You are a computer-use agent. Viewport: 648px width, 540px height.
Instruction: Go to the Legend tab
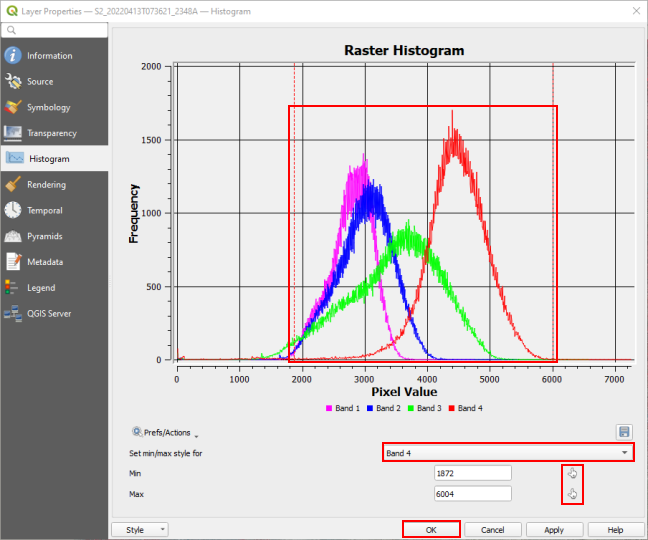click(41, 288)
